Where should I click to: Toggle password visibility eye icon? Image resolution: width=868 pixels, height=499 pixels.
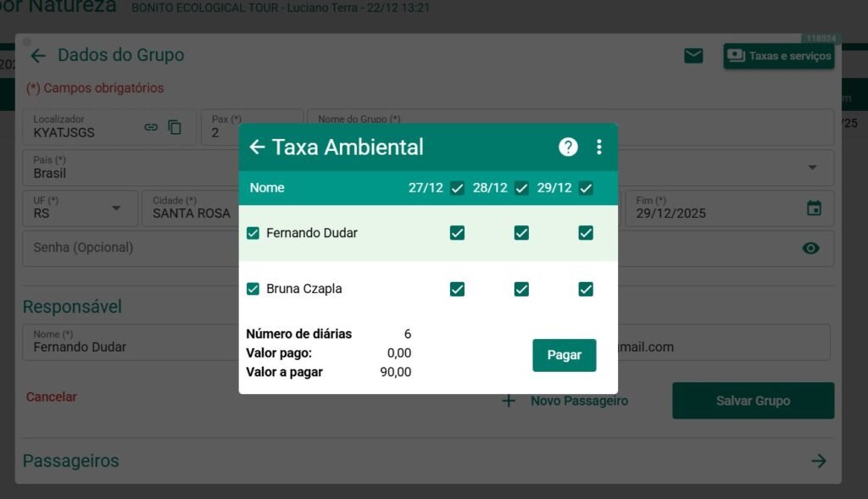coord(811,248)
